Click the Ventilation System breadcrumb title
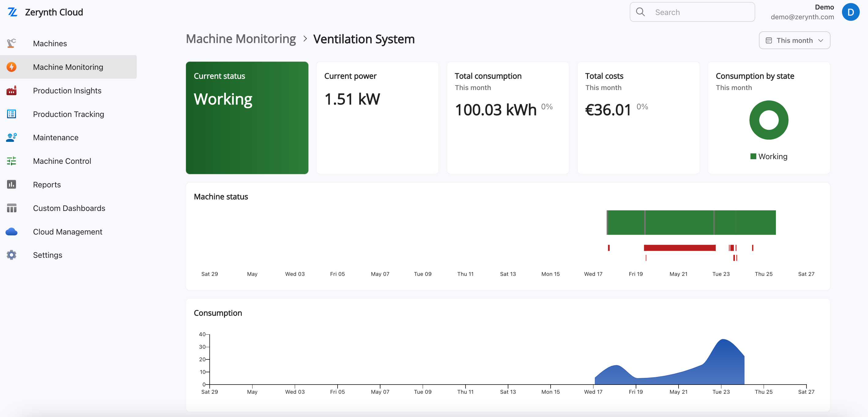868x417 pixels. (x=364, y=39)
